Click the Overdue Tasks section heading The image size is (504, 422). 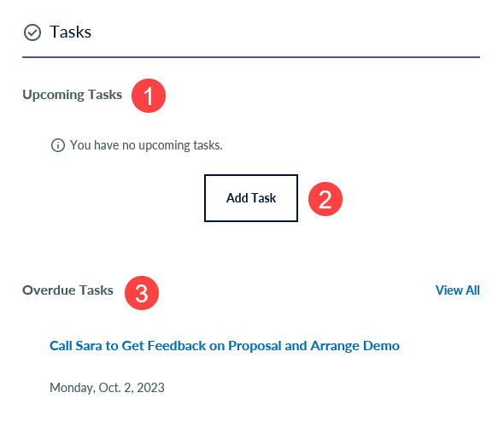pyautogui.click(x=67, y=290)
